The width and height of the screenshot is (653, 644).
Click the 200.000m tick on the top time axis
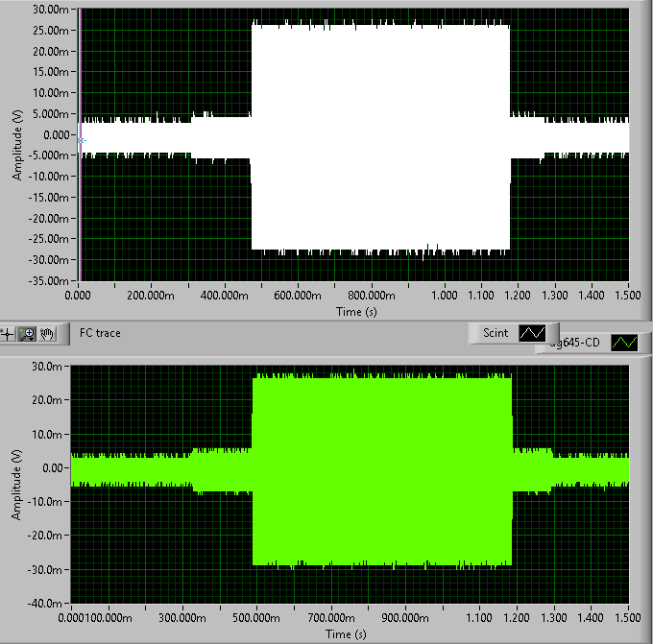tap(151, 296)
